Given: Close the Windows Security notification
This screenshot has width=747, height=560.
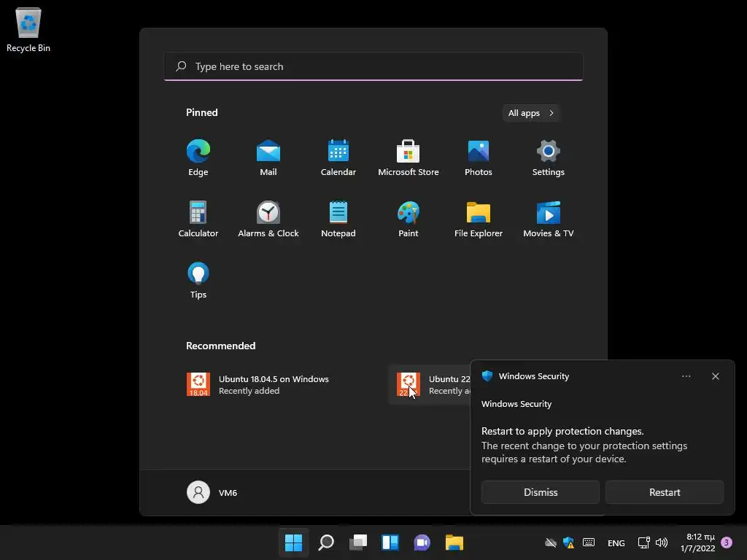Looking at the screenshot, I should (x=715, y=376).
